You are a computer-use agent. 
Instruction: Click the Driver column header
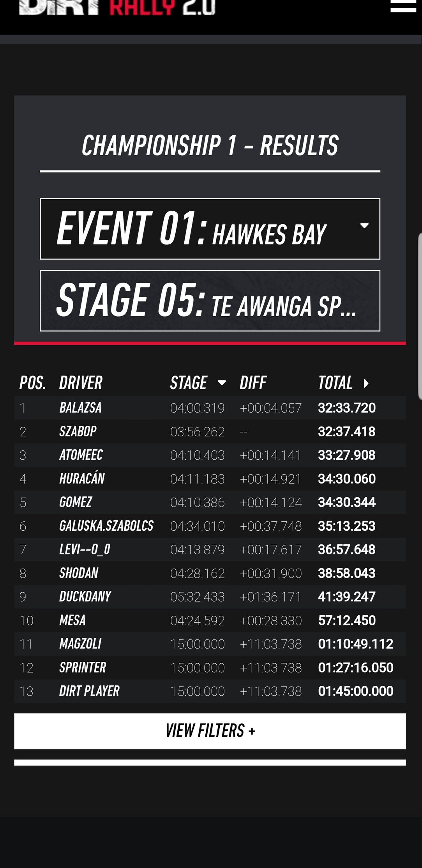point(81,383)
